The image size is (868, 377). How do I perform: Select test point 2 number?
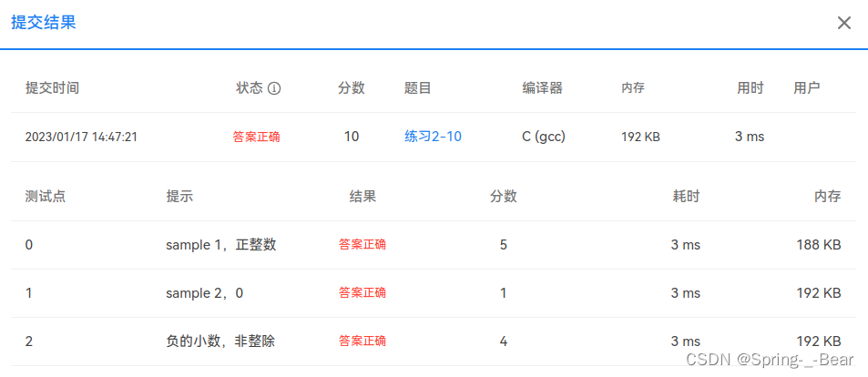tap(29, 341)
